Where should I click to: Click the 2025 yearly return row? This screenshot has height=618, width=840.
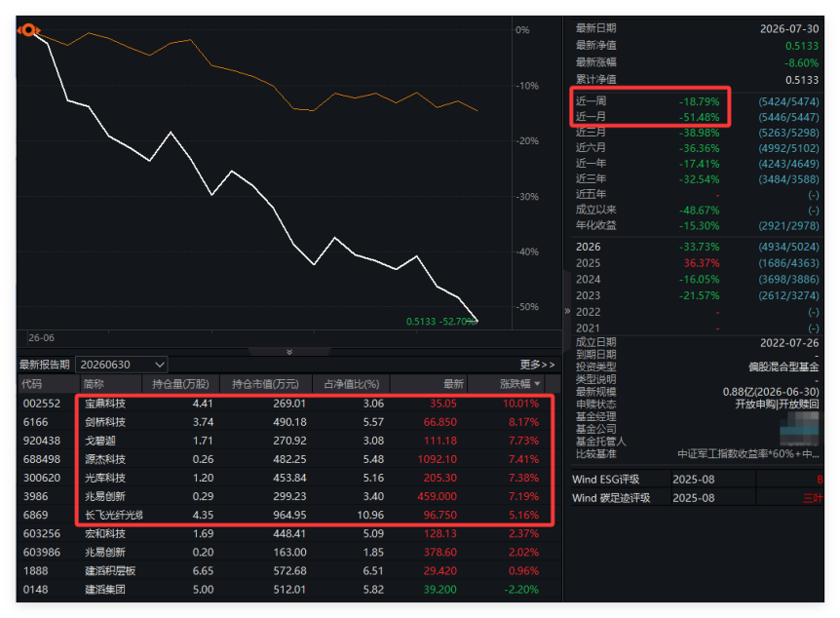[x=697, y=263]
